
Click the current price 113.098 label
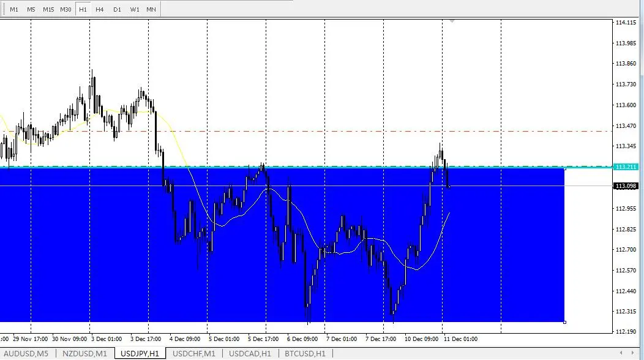coord(626,186)
